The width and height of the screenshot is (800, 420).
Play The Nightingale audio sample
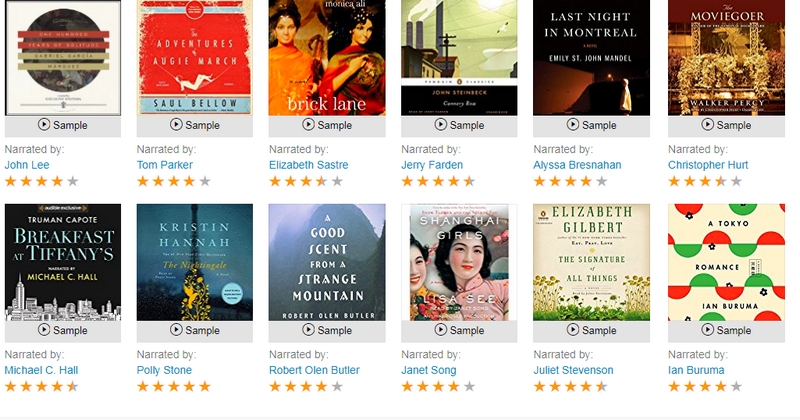[194, 330]
